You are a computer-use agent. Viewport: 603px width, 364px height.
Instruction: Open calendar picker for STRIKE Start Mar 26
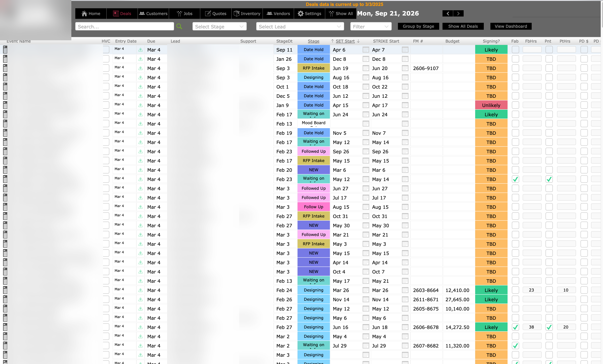tap(405, 290)
